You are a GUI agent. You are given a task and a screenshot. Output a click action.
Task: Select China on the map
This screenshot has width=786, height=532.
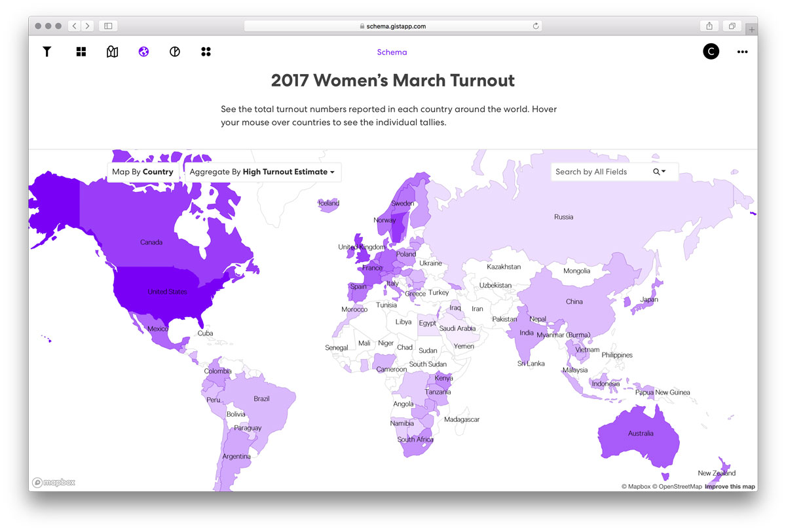coord(574,301)
